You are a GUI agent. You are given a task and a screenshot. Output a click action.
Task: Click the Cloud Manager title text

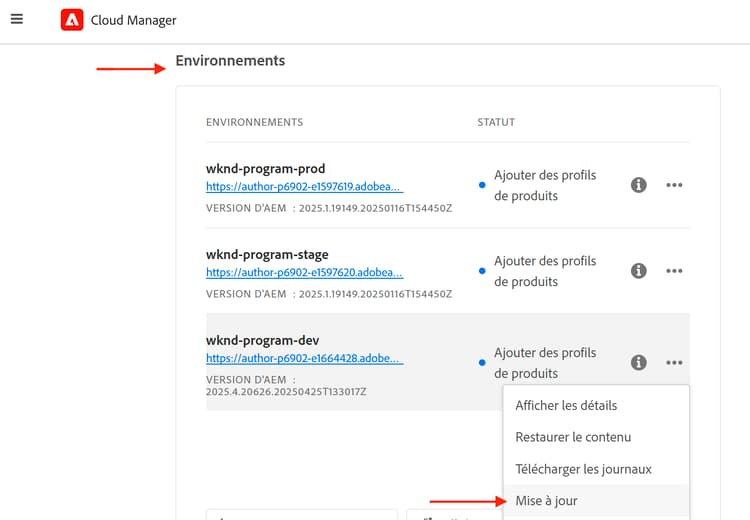[133, 20]
